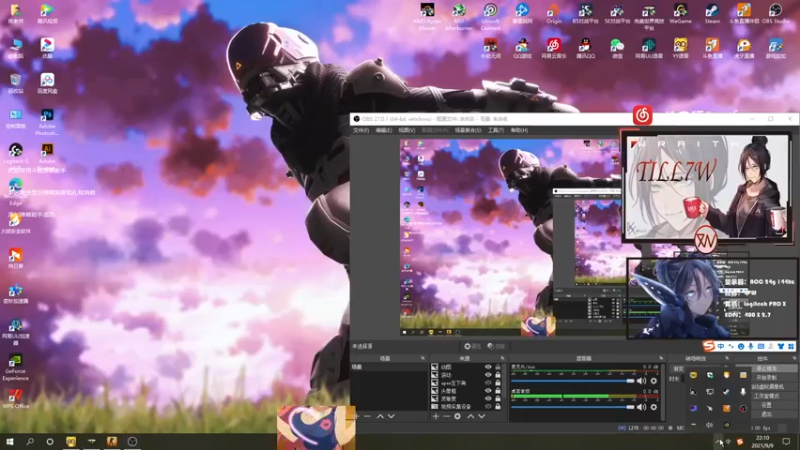This screenshot has height=450, width=800.
Task: Open the Microsoft Edge desktop shortcut
Action: coord(15,192)
